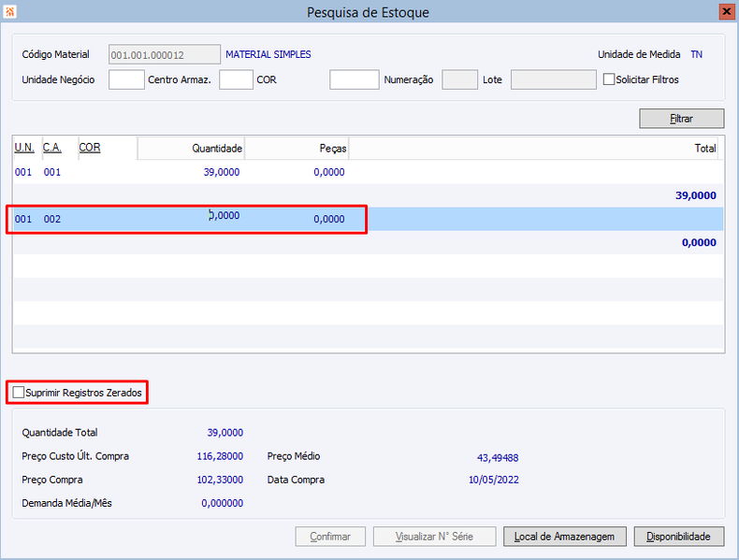Click the Código Material field
Viewport: 739px width, 560px height.
[x=165, y=54]
